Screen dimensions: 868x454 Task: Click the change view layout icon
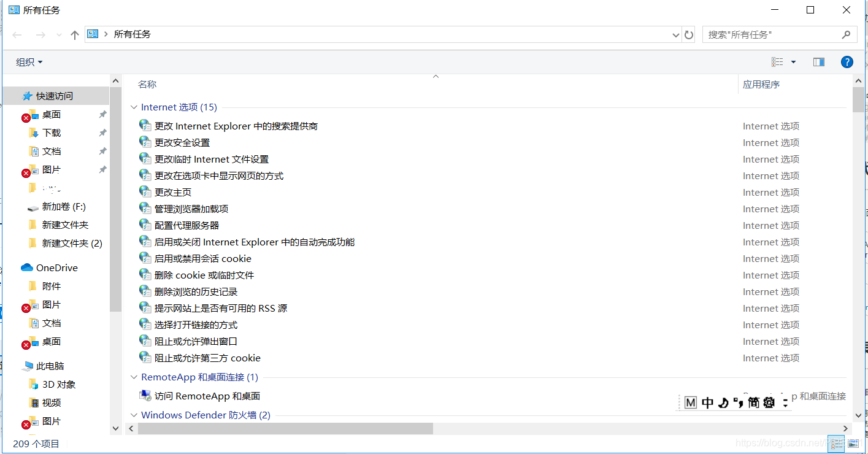coord(777,62)
